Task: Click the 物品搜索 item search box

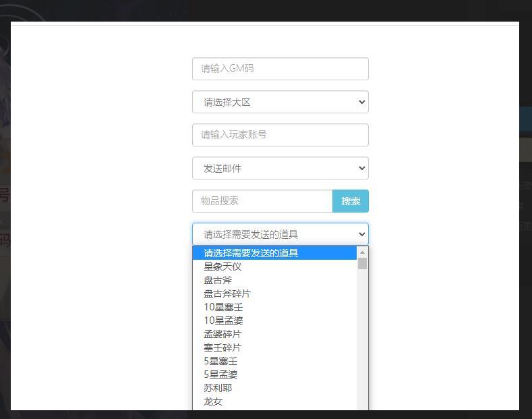Action: click(x=262, y=201)
